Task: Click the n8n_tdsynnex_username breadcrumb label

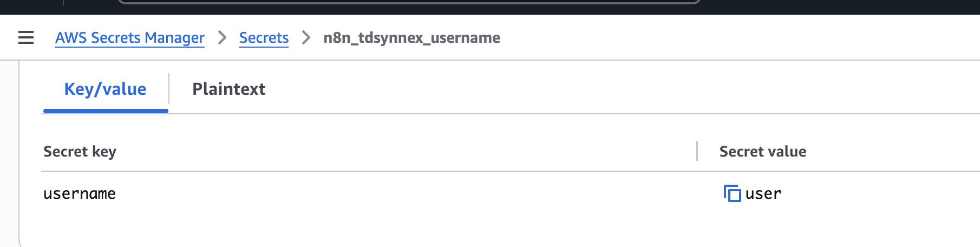Action: tap(411, 38)
